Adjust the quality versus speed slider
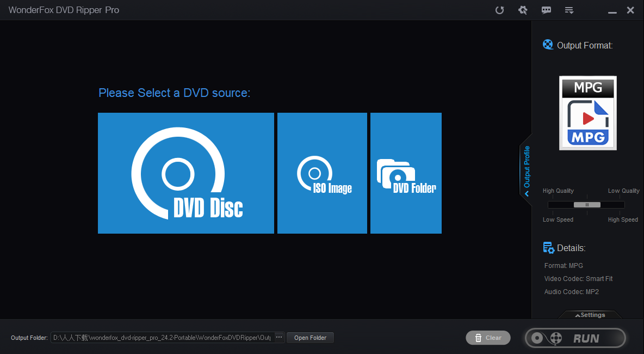 point(586,205)
